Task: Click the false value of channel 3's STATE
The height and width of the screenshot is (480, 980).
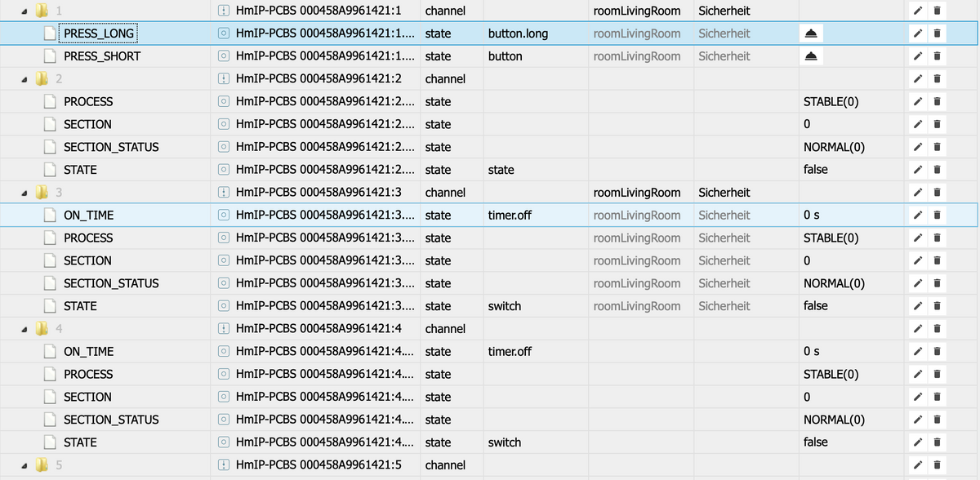Action: tap(815, 305)
